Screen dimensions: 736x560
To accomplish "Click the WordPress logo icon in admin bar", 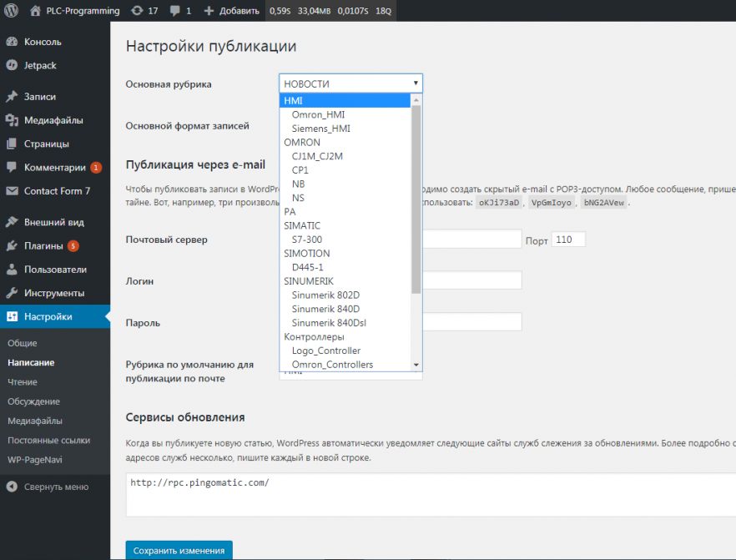I will 12,11.
